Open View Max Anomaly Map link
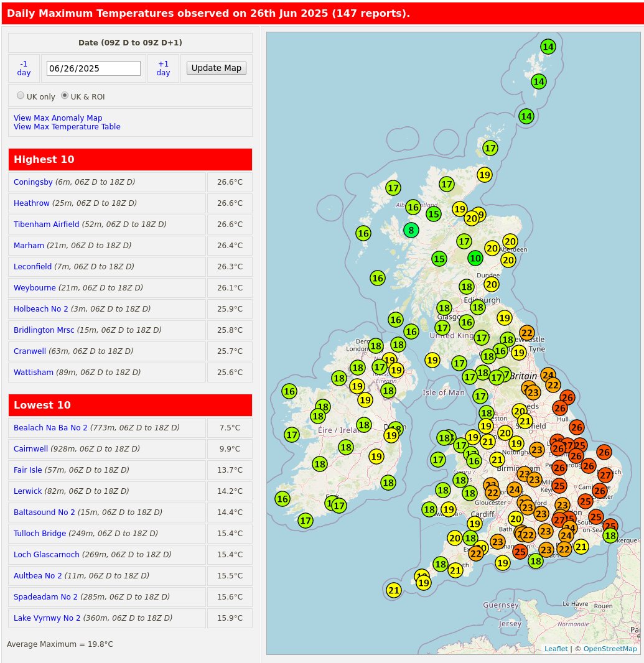Viewport: 644px width, 663px height. (x=58, y=118)
